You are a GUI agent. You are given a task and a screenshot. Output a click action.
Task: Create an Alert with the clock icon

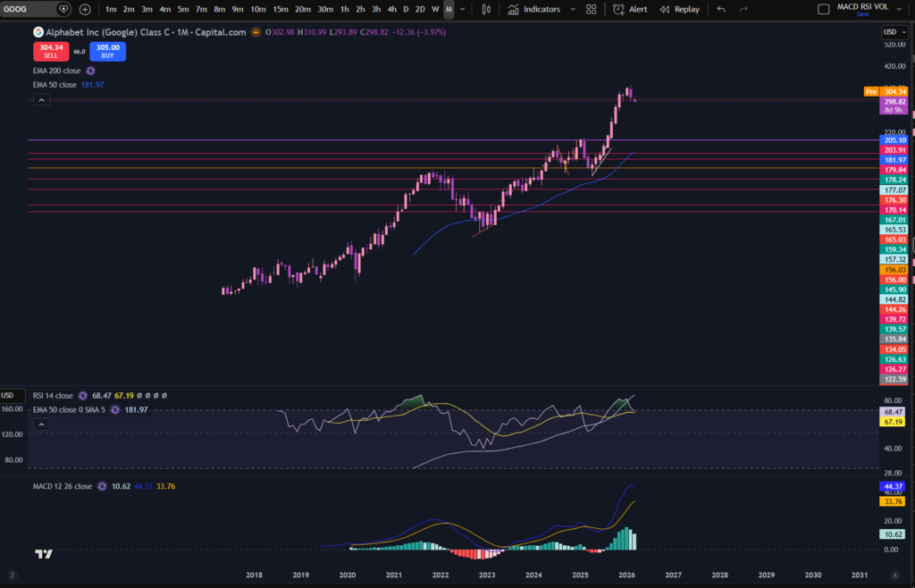tap(630, 9)
